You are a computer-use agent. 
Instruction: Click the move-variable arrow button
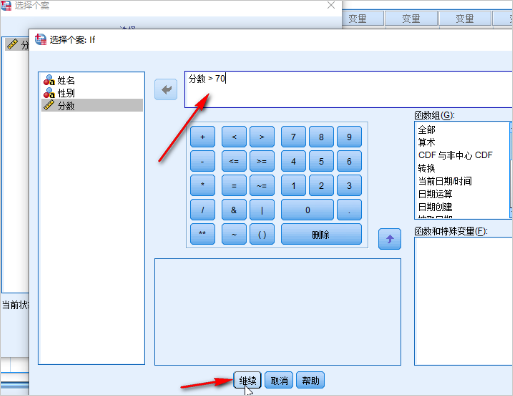(x=166, y=89)
